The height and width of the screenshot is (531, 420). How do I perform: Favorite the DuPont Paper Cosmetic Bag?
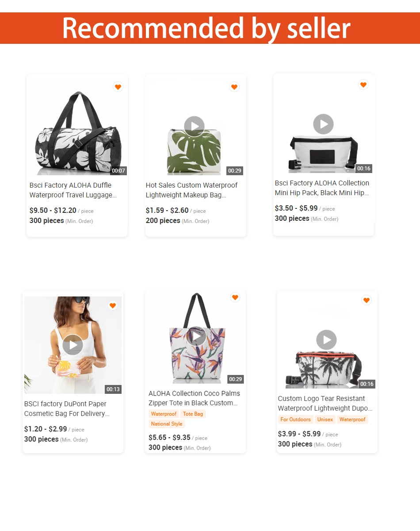pos(113,305)
